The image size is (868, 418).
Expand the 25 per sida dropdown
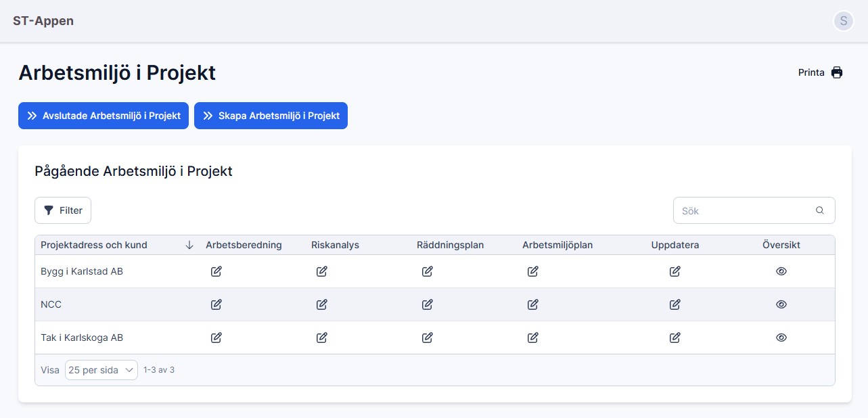(x=101, y=370)
